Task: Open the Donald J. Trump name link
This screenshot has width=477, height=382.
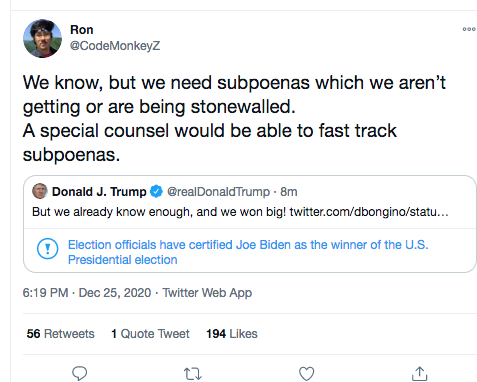Action: click(99, 192)
